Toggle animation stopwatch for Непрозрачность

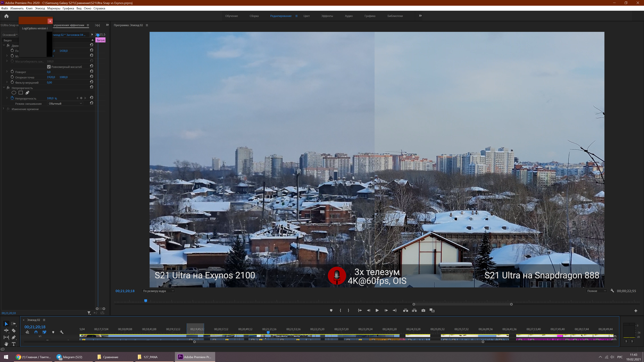(12, 98)
